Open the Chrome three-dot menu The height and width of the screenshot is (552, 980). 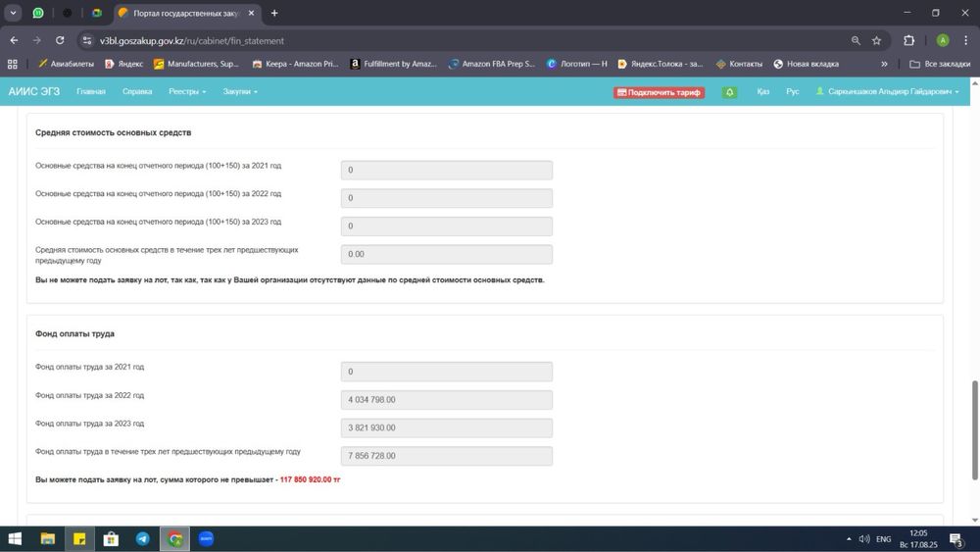pos(965,40)
